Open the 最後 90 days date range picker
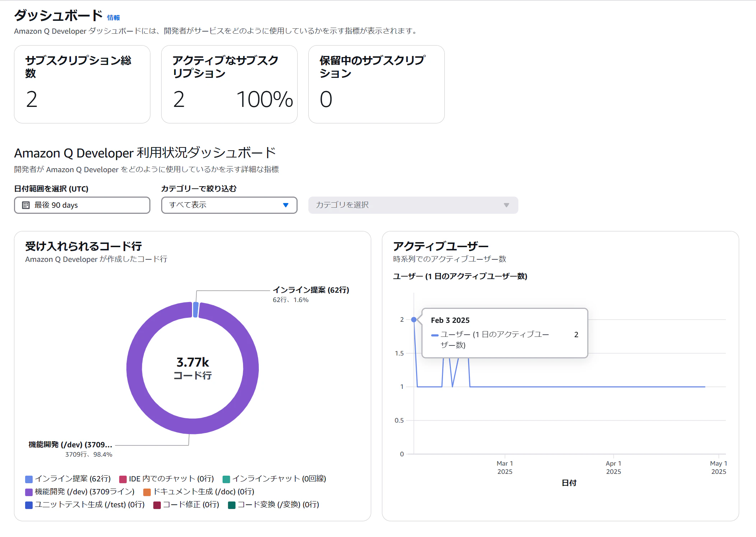Screen dimensions: 756x537 coord(82,205)
